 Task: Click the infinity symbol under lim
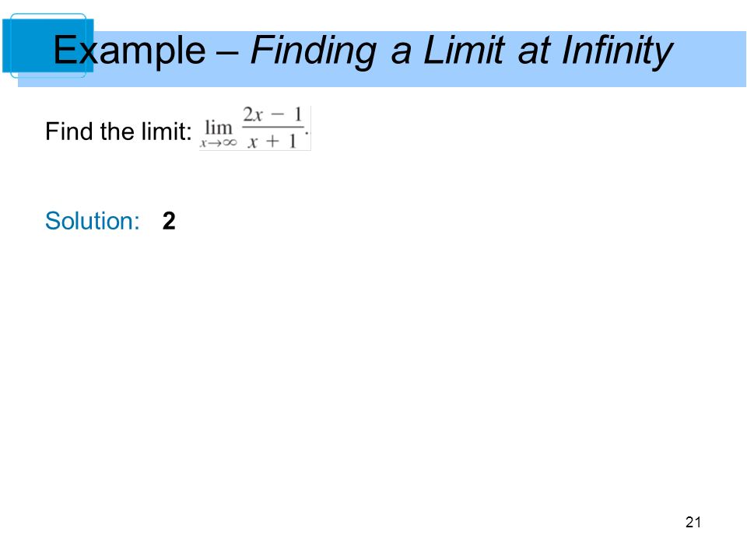tap(230, 143)
